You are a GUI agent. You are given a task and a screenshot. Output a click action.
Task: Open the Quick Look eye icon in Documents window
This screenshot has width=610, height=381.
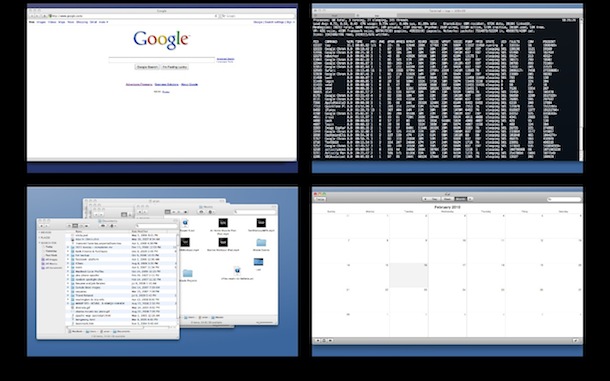click(x=103, y=226)
